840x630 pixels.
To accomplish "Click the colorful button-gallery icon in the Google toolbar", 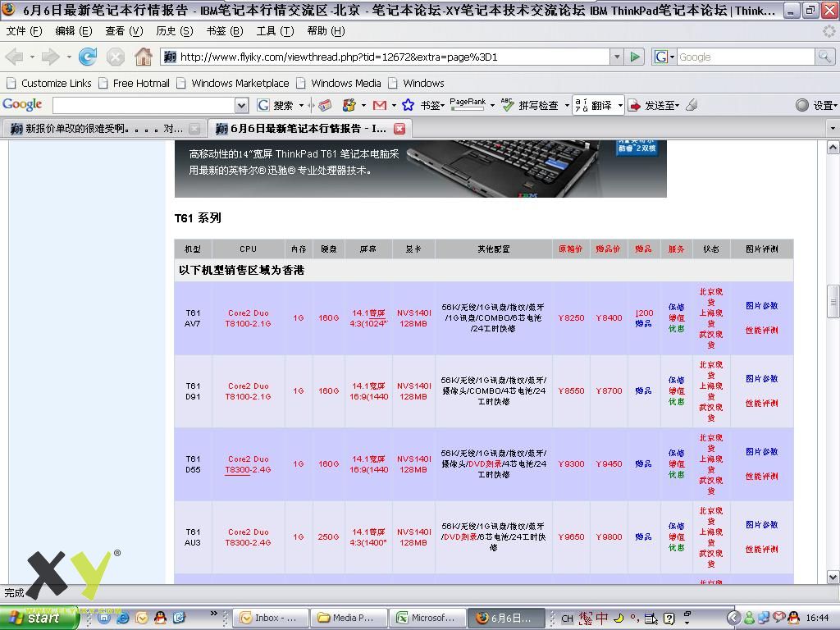I will [349, 105].
